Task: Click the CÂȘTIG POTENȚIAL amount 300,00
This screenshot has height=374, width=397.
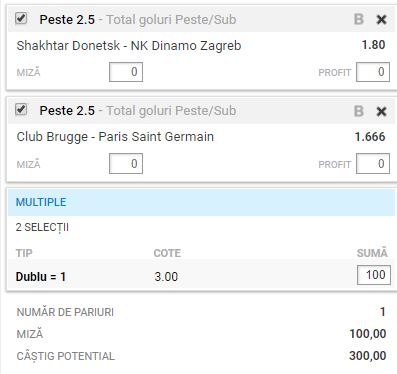Action: point(368,356)
